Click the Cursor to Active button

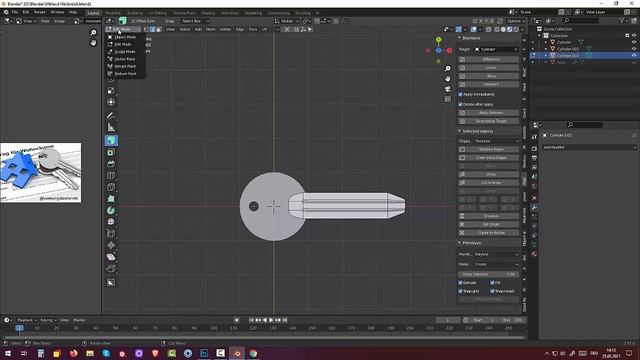click(489, 233)
